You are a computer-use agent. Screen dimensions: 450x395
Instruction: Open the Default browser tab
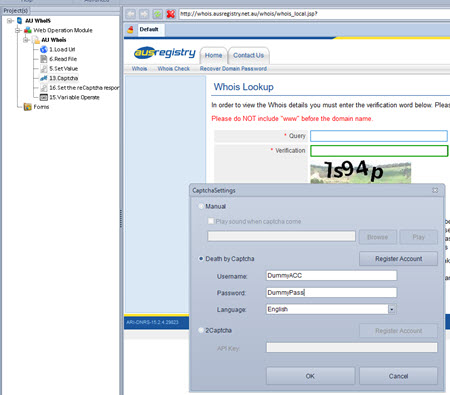(x=149, y=29)
